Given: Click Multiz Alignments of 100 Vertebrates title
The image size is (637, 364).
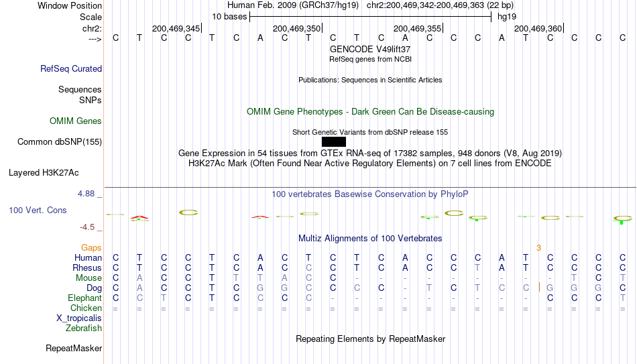Looking at the screenshot, I should point(370,239).
